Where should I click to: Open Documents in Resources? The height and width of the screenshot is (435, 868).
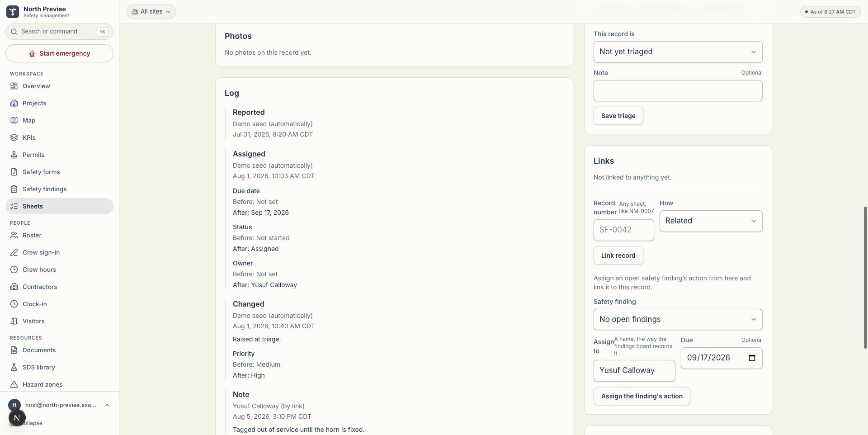59,350
